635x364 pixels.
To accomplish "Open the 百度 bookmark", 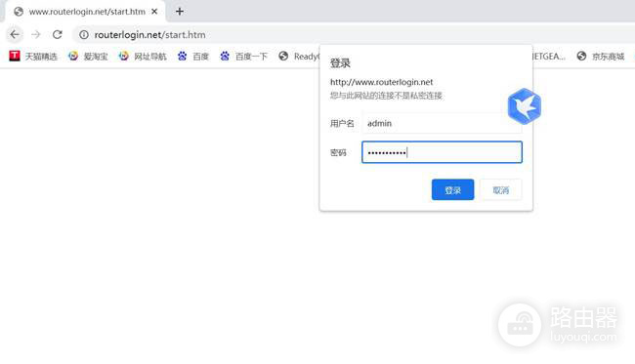I will [x=193, y=57].
